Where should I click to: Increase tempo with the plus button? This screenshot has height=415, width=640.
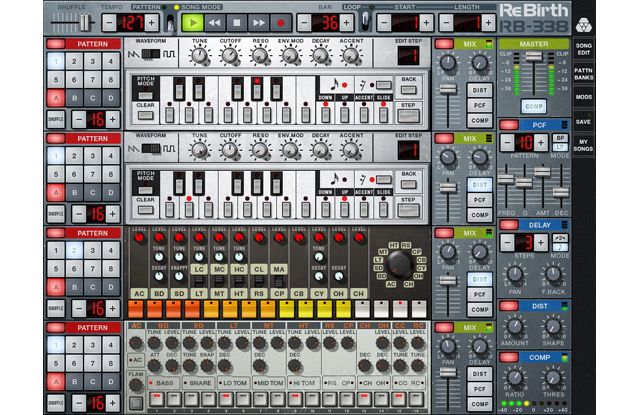coord(151,22)
